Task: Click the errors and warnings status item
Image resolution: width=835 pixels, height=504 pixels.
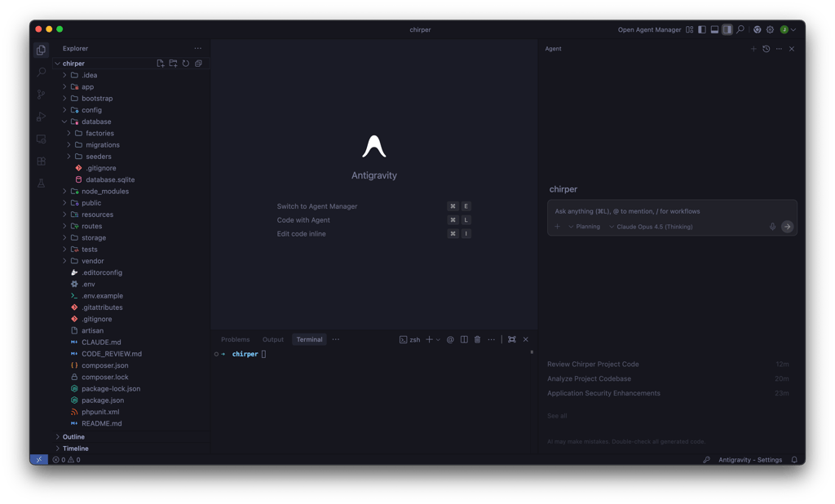Action: click(67, 460)
